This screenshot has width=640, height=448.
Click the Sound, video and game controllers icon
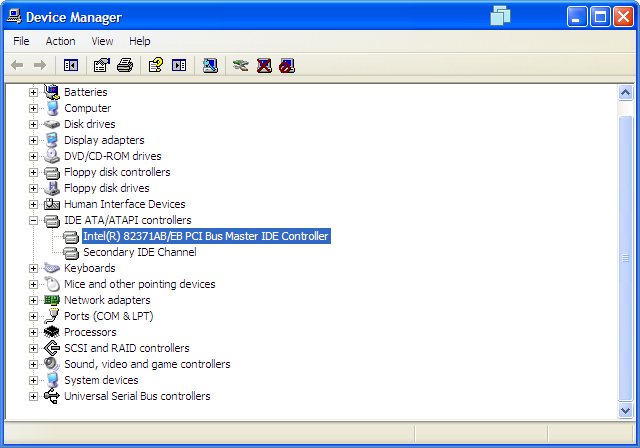click(x=52, y=364)
